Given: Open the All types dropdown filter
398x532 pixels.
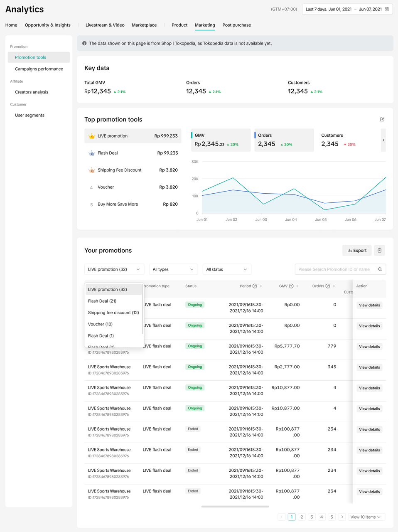Looking at the screenshot, I should 173,269.
